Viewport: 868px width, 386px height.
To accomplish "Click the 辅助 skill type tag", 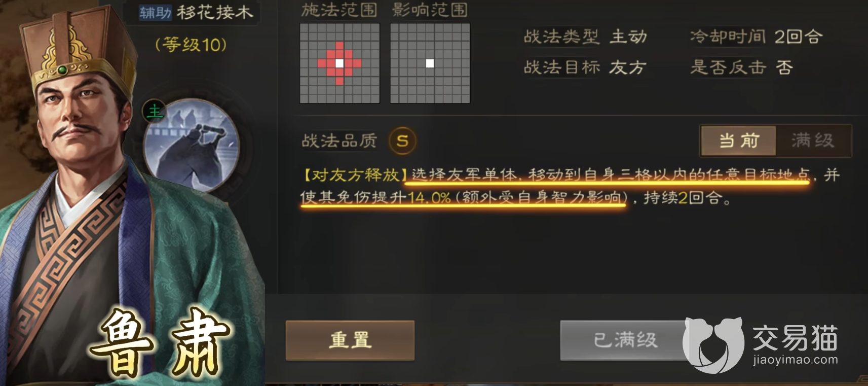I will 155,12.
